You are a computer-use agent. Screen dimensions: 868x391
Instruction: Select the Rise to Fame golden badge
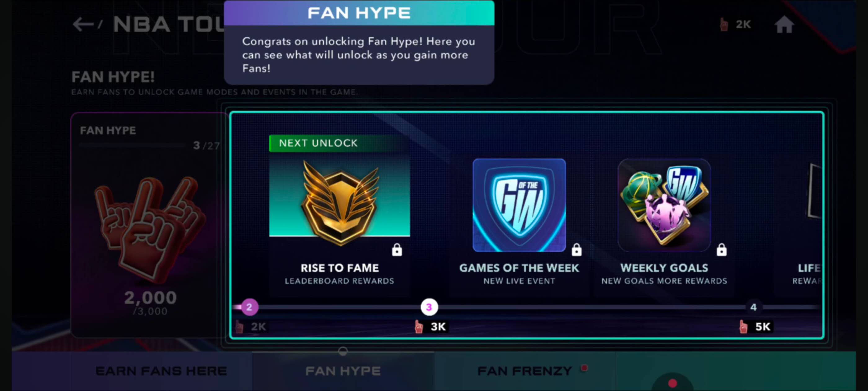click(x=340, y=202)
